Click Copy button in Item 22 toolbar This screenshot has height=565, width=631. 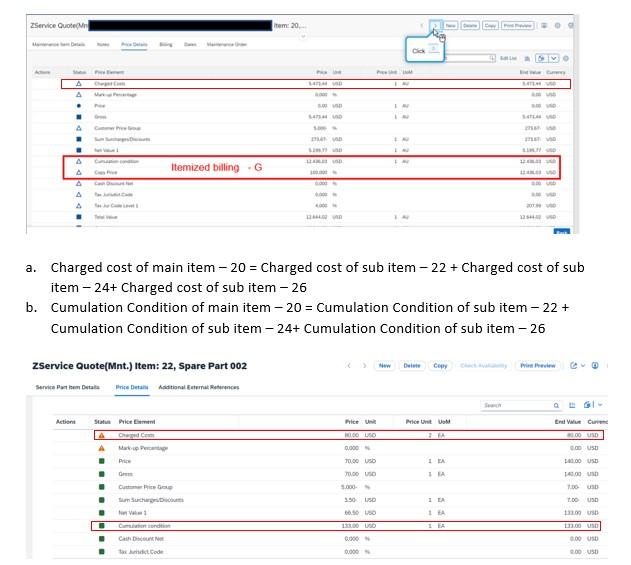pyautogui.click(x=440, y=366)
